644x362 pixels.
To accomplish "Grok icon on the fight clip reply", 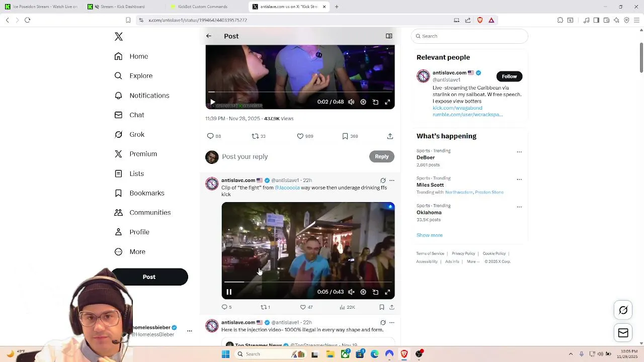I will point(383,180).
